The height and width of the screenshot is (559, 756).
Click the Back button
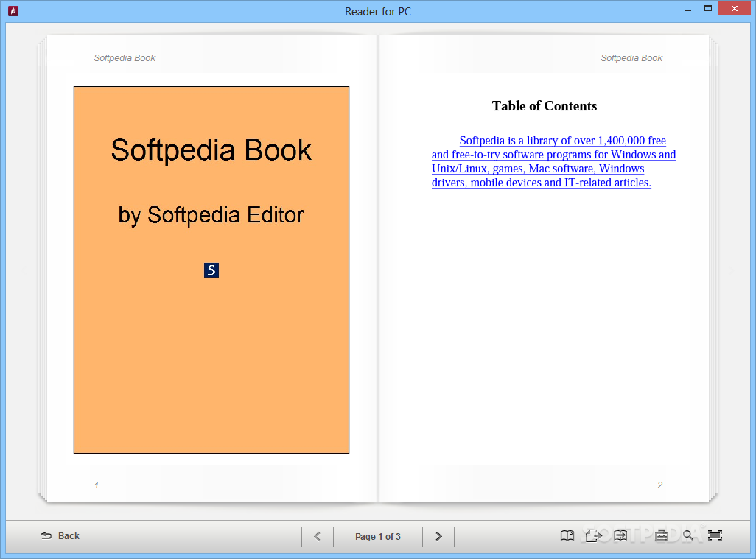[60, 536]
